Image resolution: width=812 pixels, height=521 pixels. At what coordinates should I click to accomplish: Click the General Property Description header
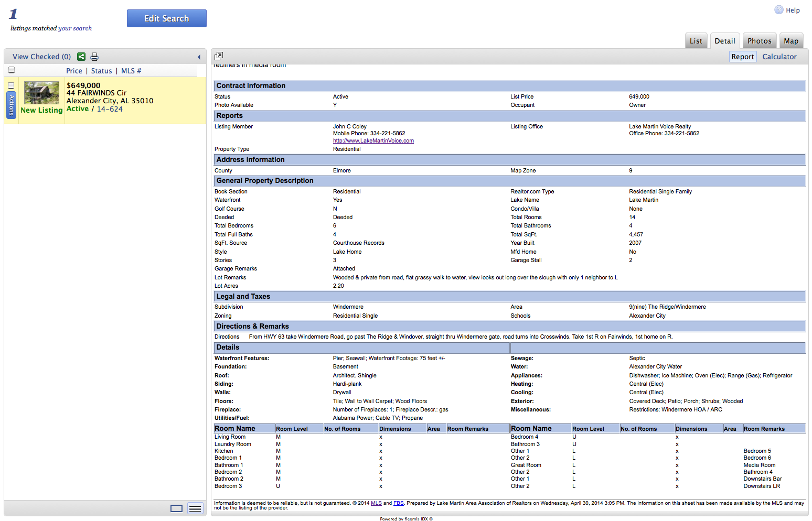point(510,181)
